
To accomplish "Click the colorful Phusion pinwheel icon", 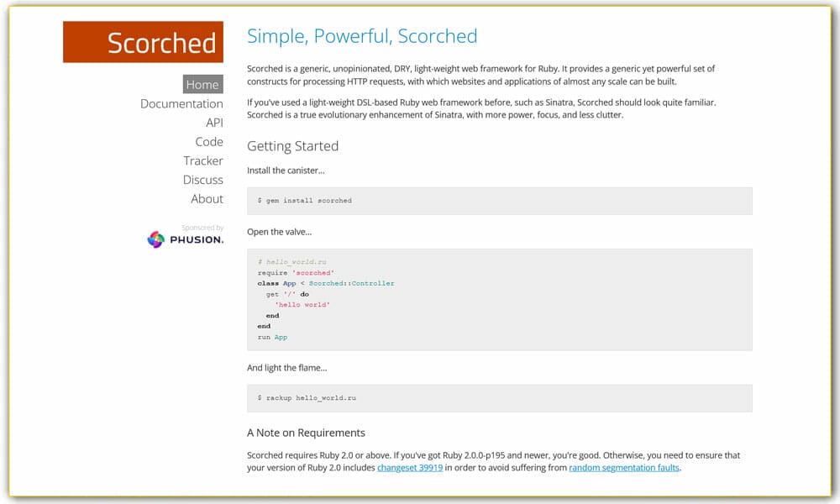I will (x=155, y=239).
